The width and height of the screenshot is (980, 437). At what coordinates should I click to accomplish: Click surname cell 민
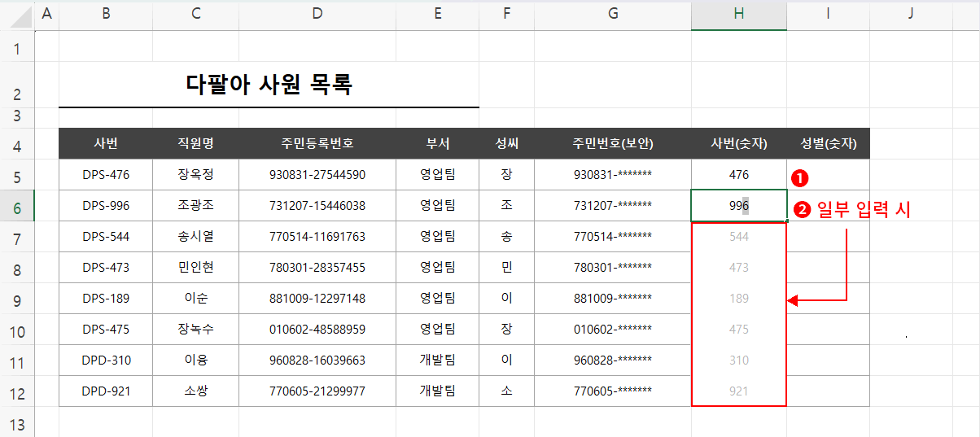pos(507,268)
